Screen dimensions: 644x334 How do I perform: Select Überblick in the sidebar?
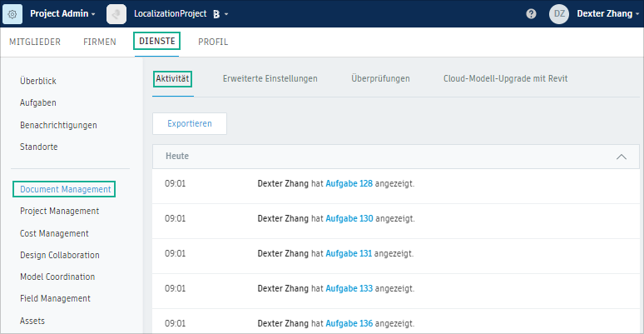38,81
